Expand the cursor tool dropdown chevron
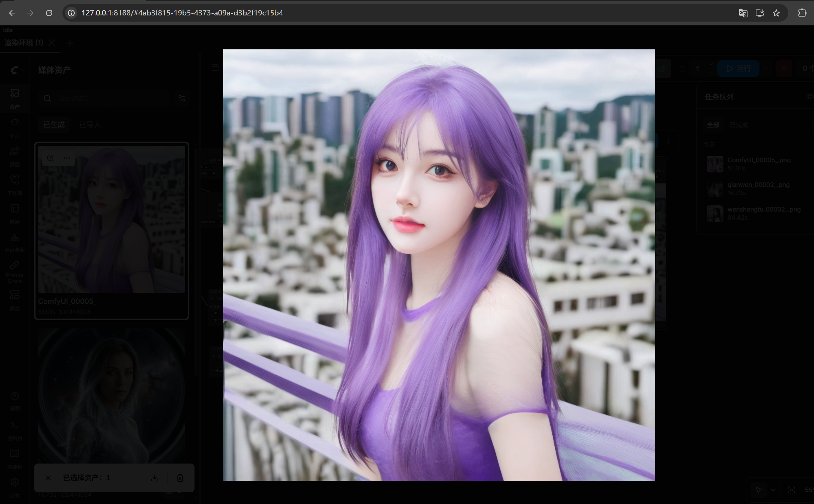The width and height of the screenshot is (814, 504). coord(773,490)
